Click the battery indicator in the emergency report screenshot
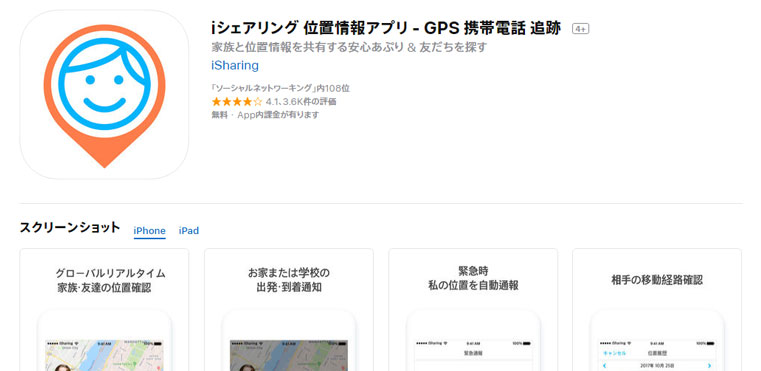This screenshot has width=761, height=371. [526, 343]
